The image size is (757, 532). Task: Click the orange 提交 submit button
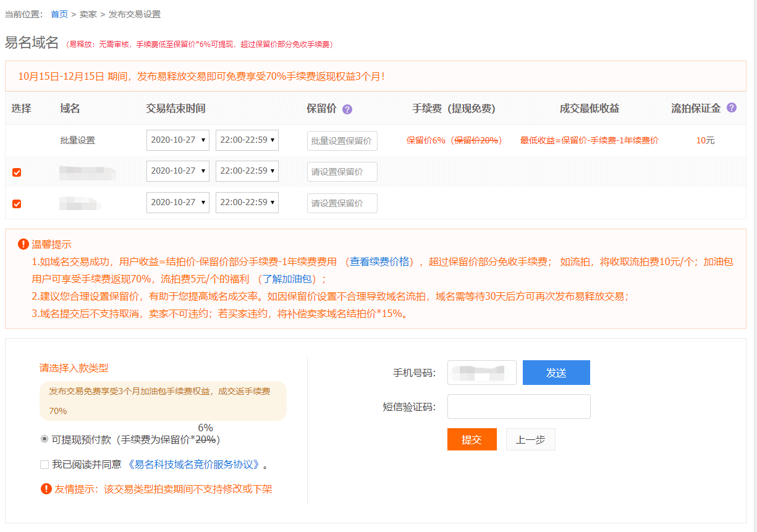(472, 439)
